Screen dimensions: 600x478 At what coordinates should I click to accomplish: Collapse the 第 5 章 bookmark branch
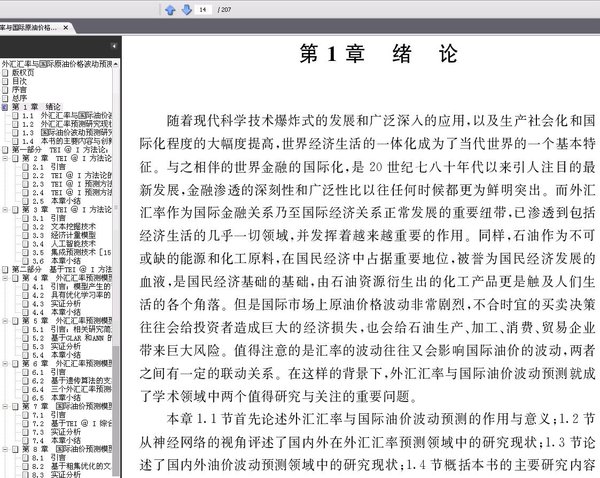pyautogui.click(x=5, y=321)
